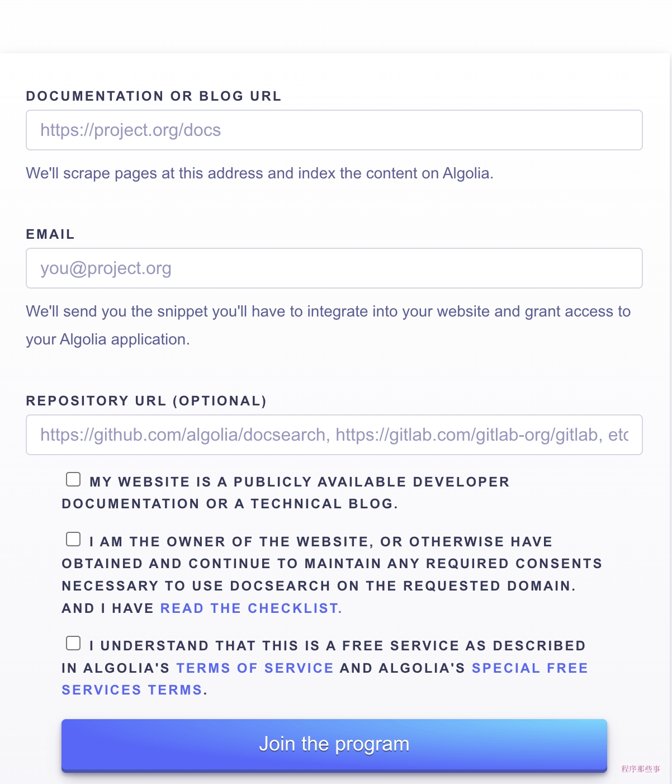
Task: Open the 'Read the checklist' link
Action: click(251, 608)
